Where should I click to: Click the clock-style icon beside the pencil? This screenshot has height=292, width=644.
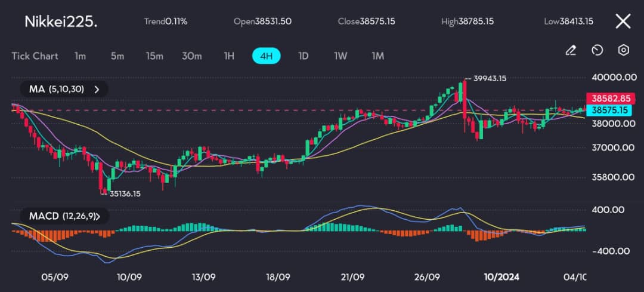[x=597, y=50]
